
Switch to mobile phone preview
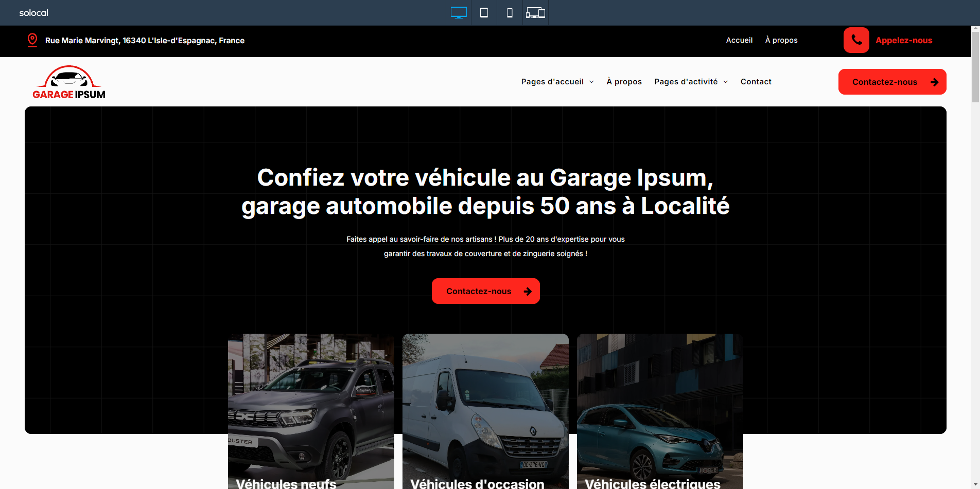click(510, 13)
